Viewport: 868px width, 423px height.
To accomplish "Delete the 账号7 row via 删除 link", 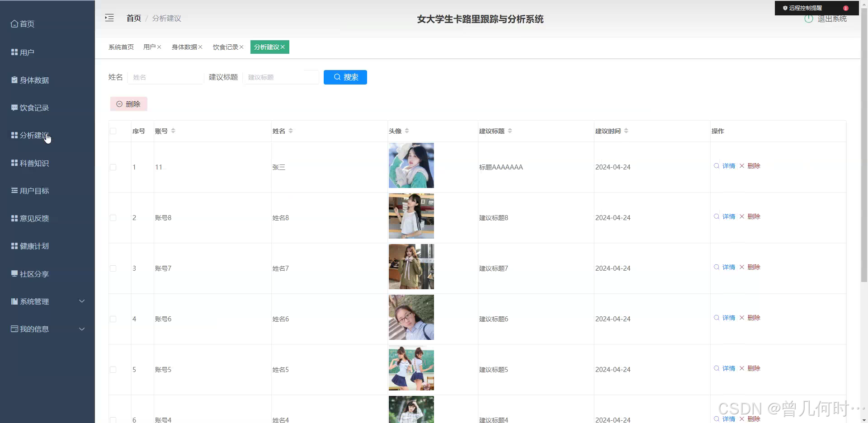I will tap(750, 267).
